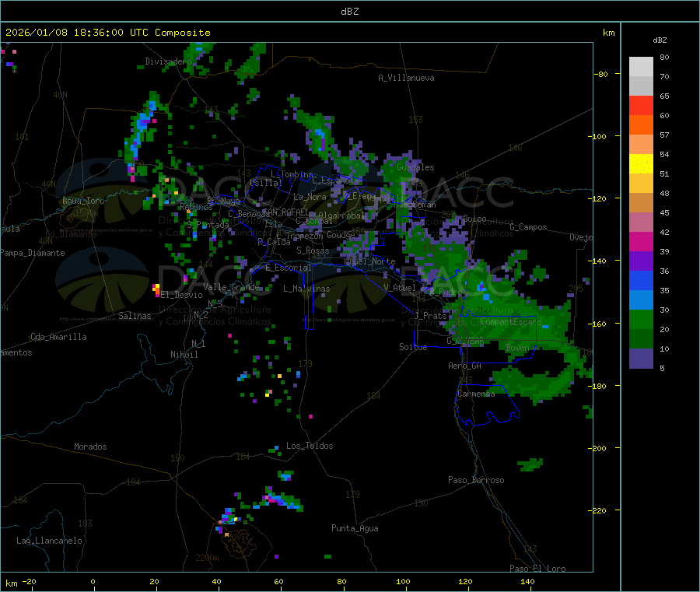
Task: Click the Canada Seca-area L_Tombina label
Action: (292, 174)
